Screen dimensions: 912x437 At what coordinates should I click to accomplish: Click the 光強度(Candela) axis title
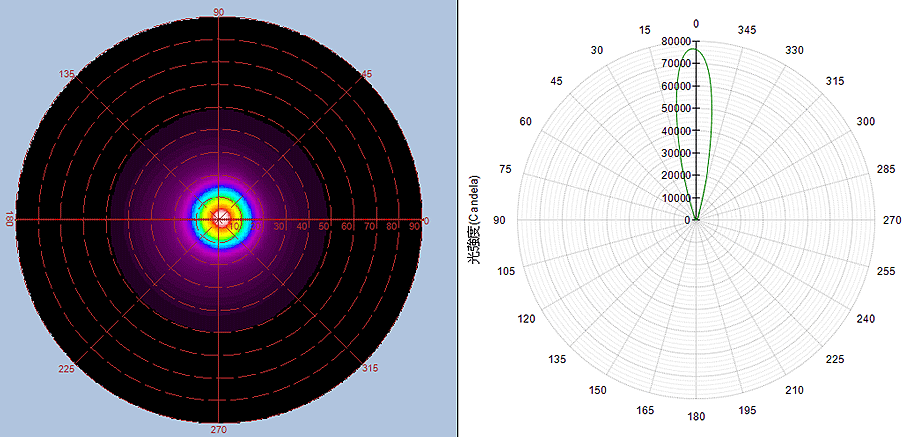click(x=475, y=220)
